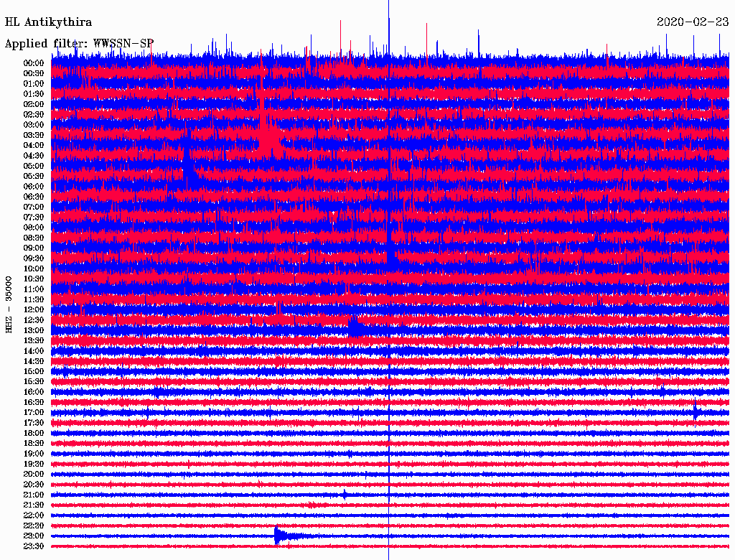Click the red event burst on the 04:00 trace

click(270, 136)
